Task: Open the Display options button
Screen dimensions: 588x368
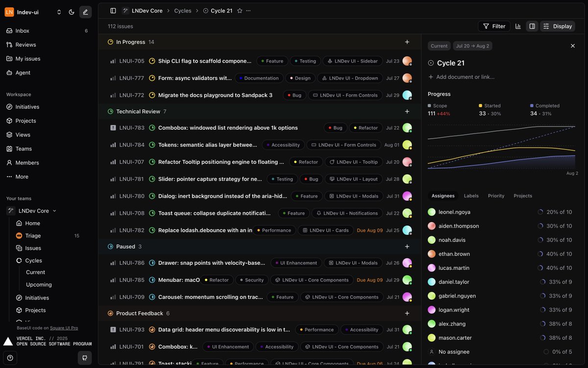Action: [x=558, y=26]
